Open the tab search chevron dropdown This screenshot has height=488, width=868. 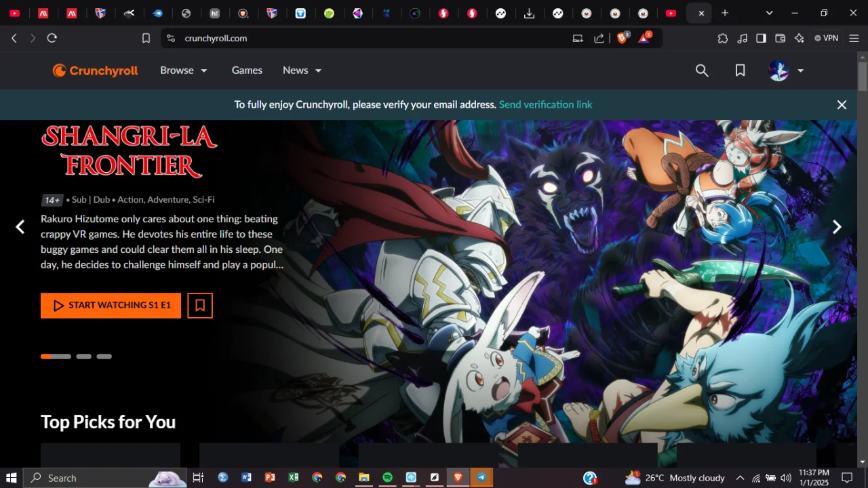coord(769,13)
